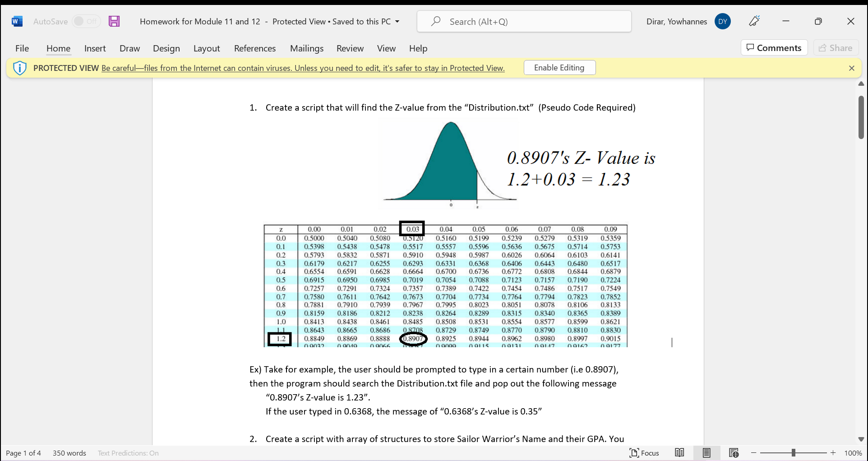868x461 pixels.
Task: Click the Protected View shield icon
Action: click(x=19, y=68)
